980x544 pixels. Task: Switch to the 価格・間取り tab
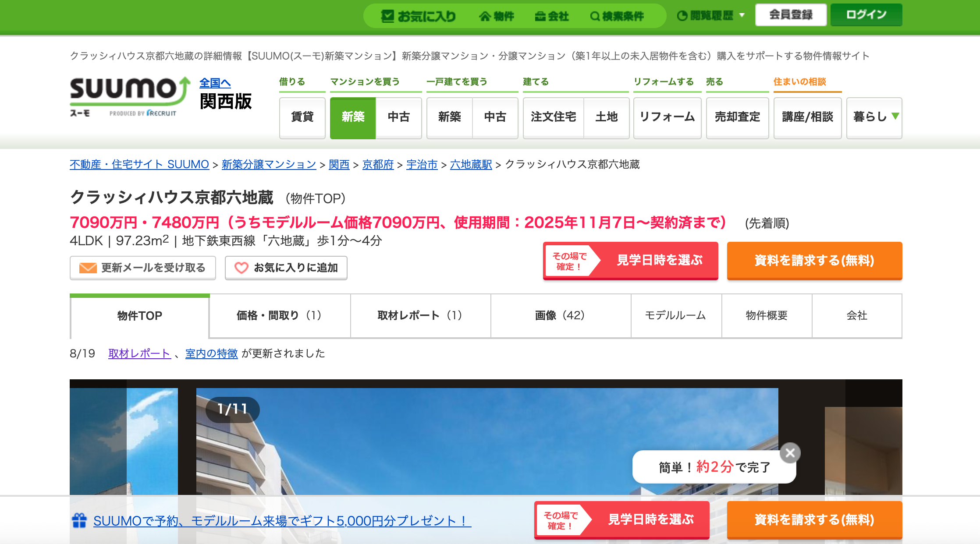tap(280, 315)
